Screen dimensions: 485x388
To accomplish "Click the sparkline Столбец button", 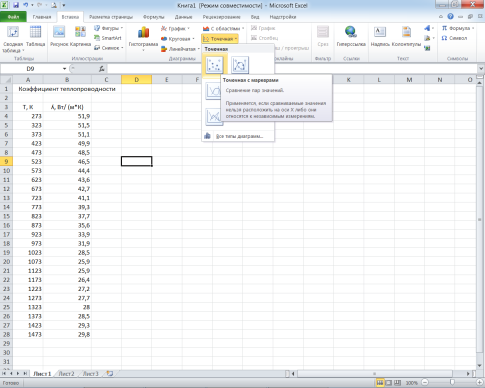I will tap(264, 38).
